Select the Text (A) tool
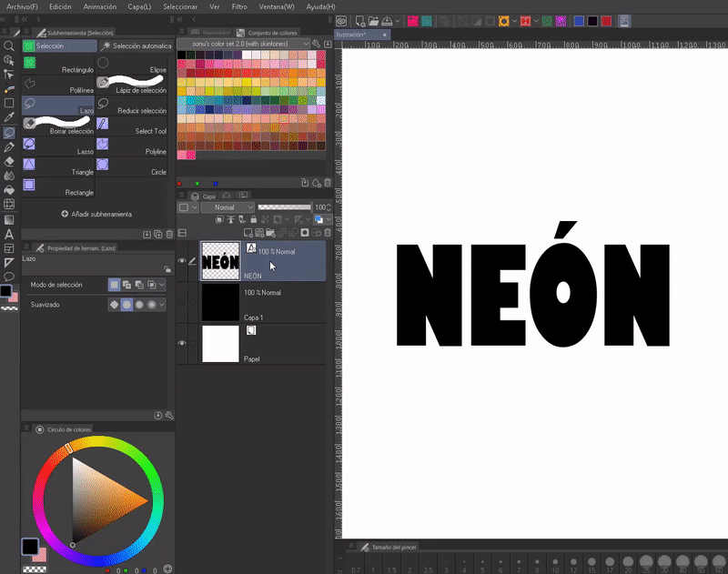This screenshot has height=574, width=728. click(9, 235)
